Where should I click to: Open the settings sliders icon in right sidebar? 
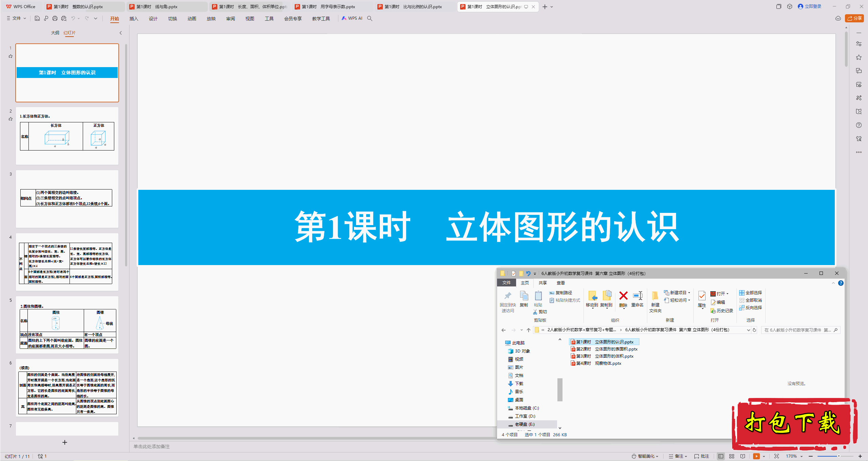859,44
